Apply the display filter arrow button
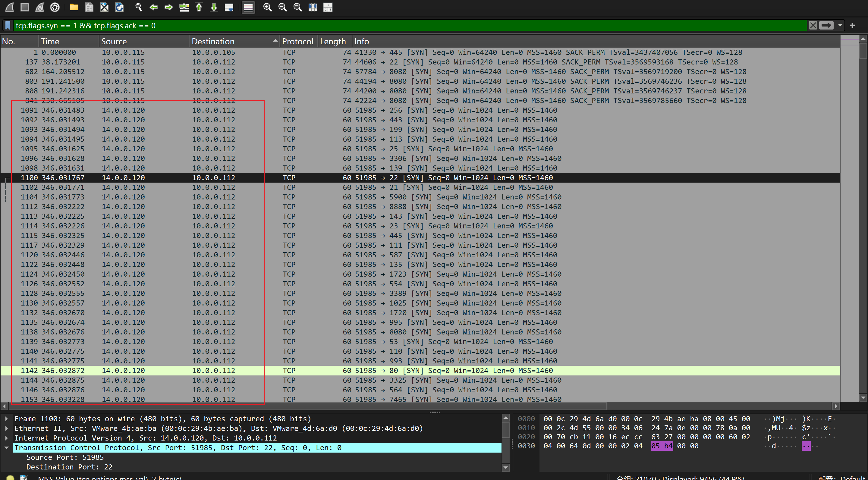 coord(826,26)
